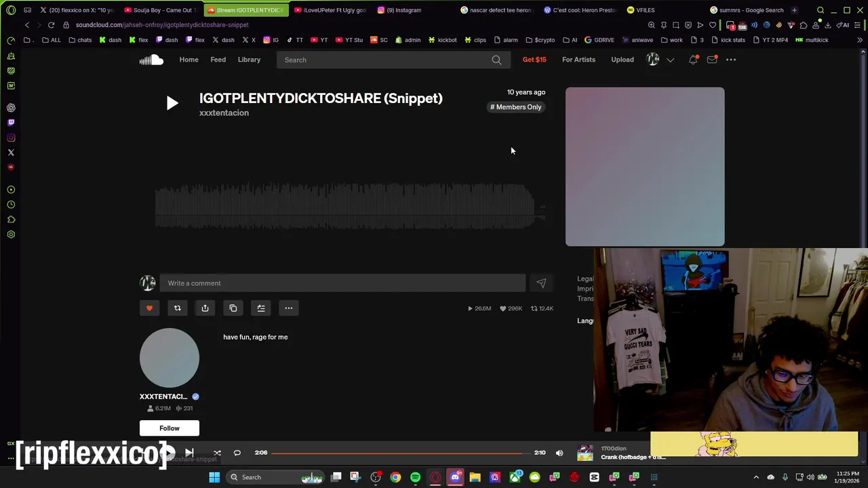Switch to the Soulja Boy YouTube tab
This screenshot has width=868, height=488.
pyautogui.click(x=160, y=10)
